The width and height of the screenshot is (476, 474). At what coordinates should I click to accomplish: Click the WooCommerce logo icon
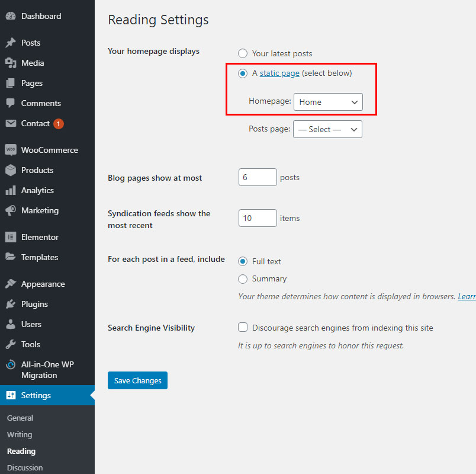[x=11, y=150]
